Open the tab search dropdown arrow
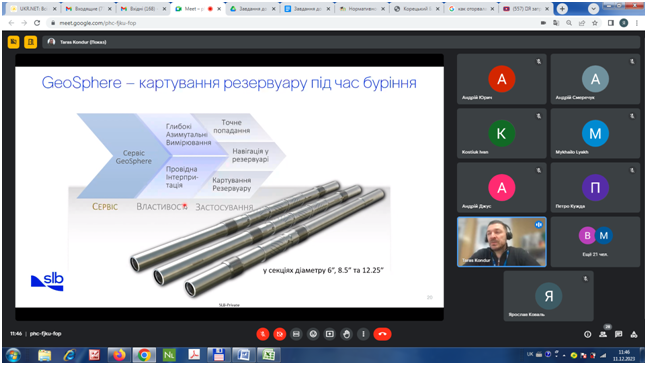The width and height of the screenshot is (647, 365). pos(593,9)
